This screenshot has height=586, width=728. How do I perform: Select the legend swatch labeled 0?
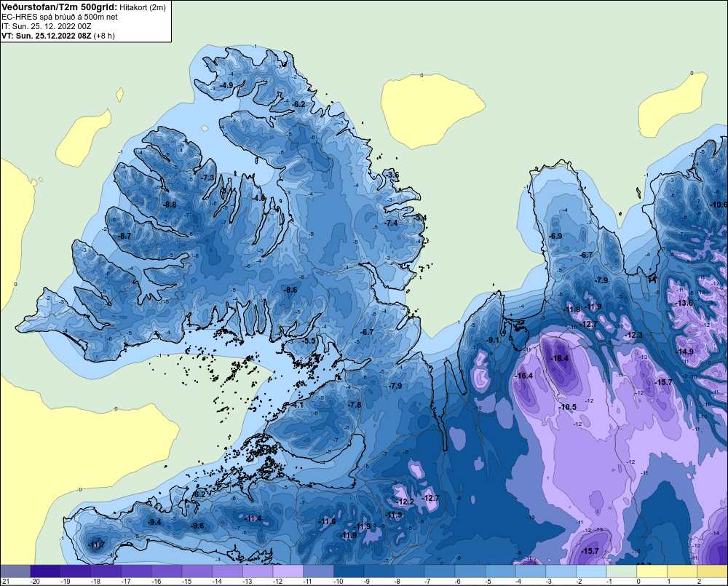coord(653,571)
